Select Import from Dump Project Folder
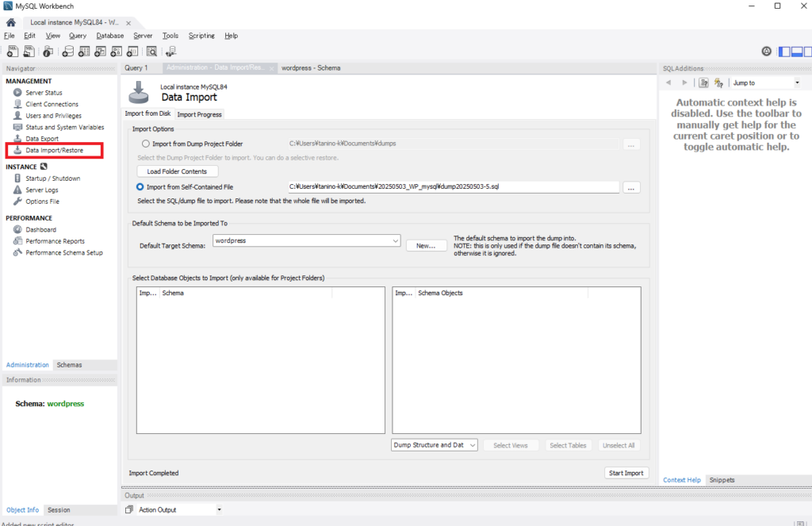Image resolution: width=812 pixels, height=526 pixels. (x=146, y=144)
